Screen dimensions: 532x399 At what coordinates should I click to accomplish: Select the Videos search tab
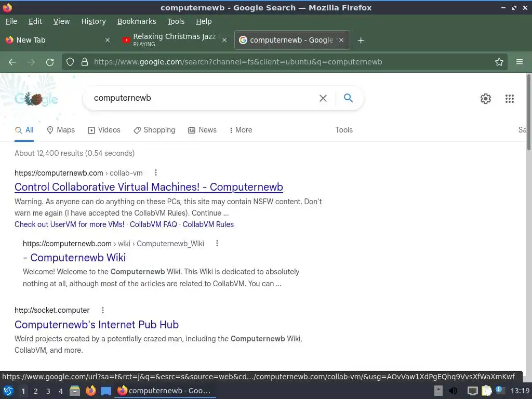coord(104,130)
